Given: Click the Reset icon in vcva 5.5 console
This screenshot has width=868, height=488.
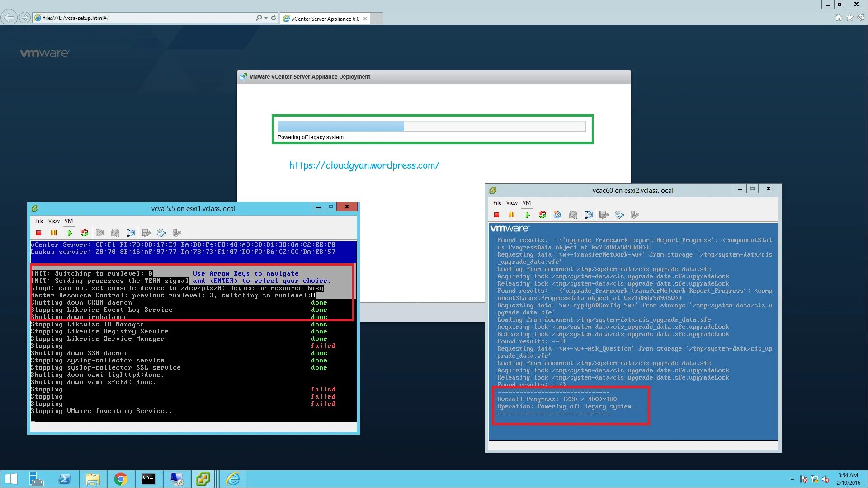Looking at the screenshot, I should pos(85,233).
